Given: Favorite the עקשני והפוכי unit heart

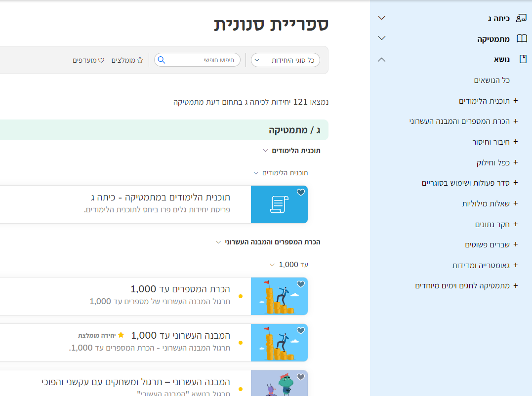Looking at the screenshot, I should coord(301,377).
